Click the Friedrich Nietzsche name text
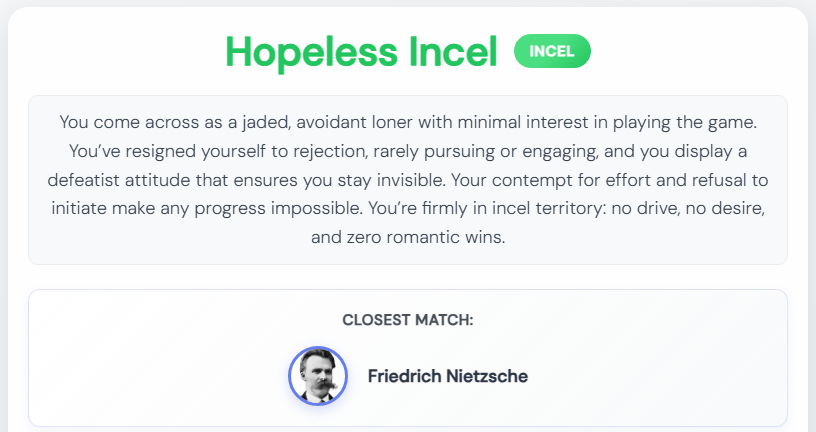This screenshot has height=432, width=816. (448, 376)
